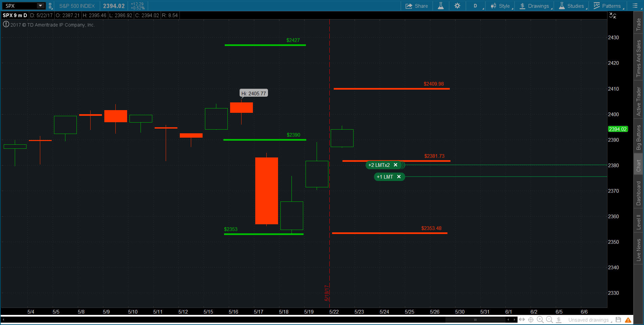Open the SPX symbol dropdown arrow

(40, 6)
